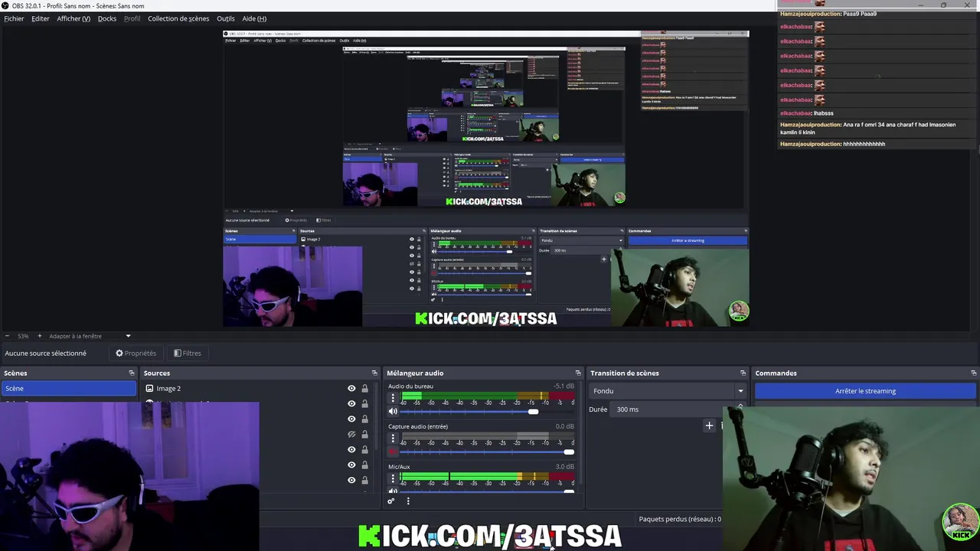Open source Propriétés button
The height and width of the screenshot is (551, 980).
(x=136, y=353)
